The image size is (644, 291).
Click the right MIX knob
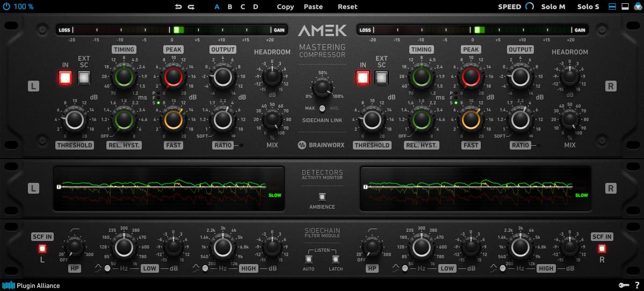(570, 120)
